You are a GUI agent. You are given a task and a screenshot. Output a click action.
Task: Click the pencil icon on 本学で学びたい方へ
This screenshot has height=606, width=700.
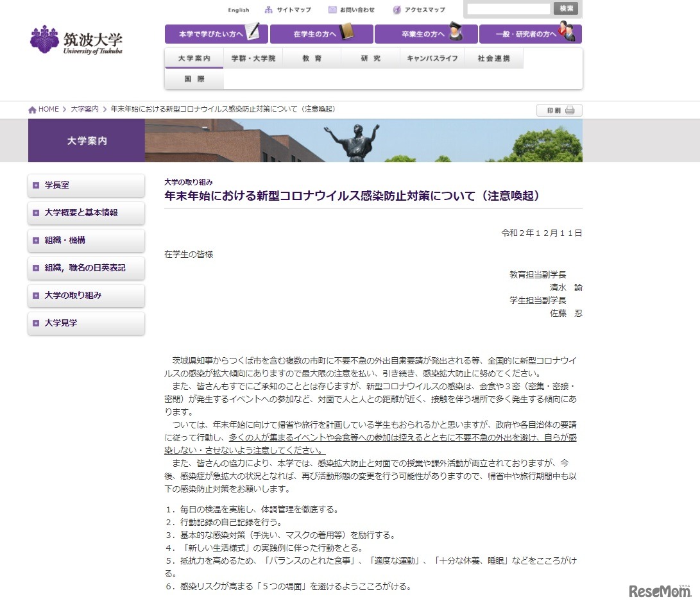254,32
